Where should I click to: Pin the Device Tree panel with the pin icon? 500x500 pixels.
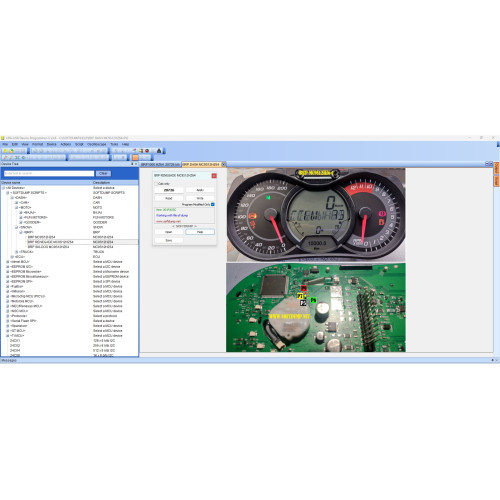tap(132, 164)
